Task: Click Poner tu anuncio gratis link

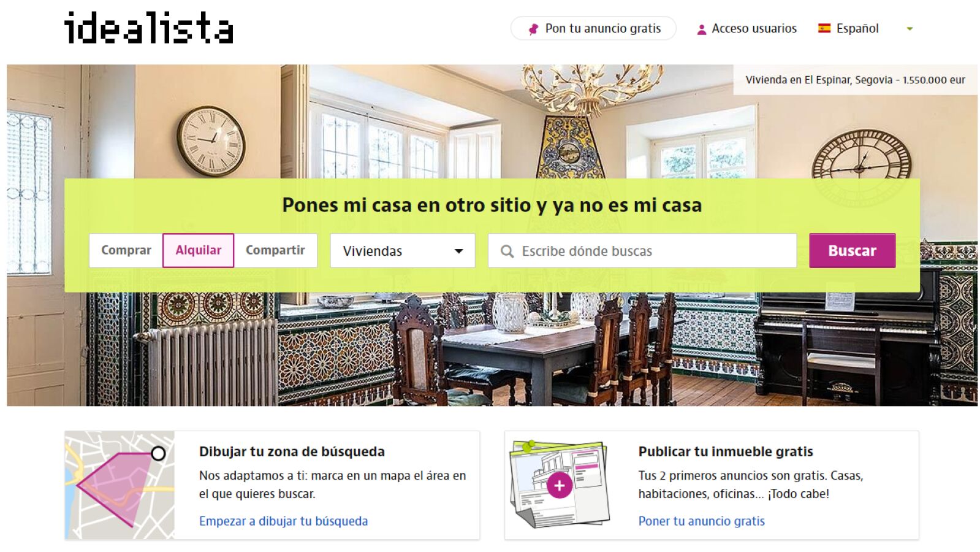Action: pos(702,521)
